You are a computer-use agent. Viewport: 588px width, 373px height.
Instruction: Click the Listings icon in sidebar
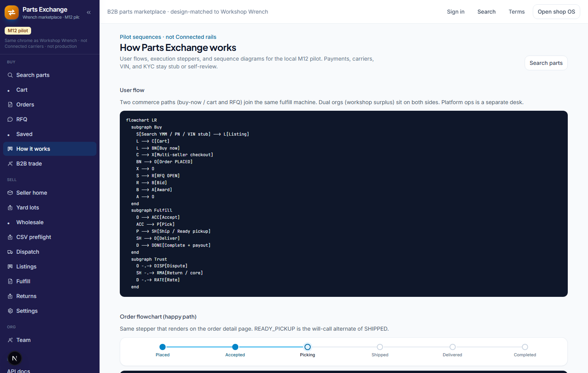[x=10, y=267]
